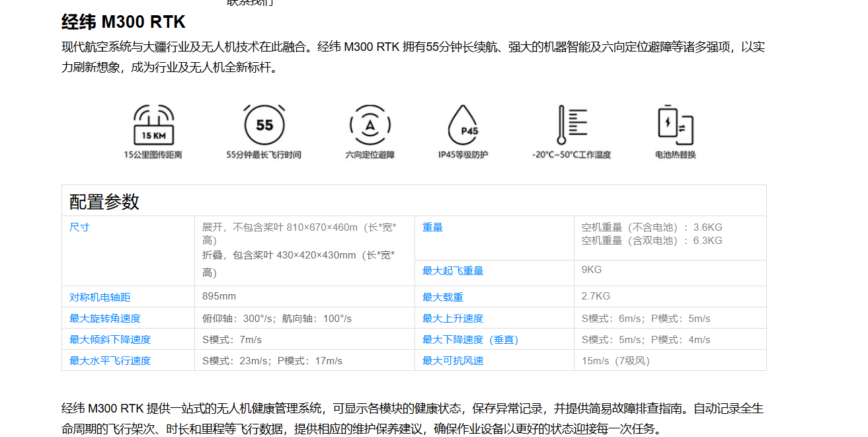
Task: Open the 对称机电轴距 link
Action: [x=100, y=298]
